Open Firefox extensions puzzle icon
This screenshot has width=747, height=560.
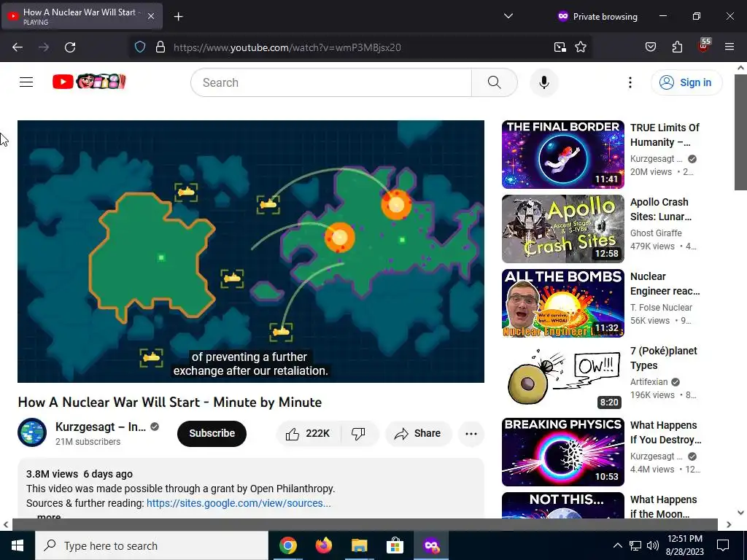pos(677,47)
